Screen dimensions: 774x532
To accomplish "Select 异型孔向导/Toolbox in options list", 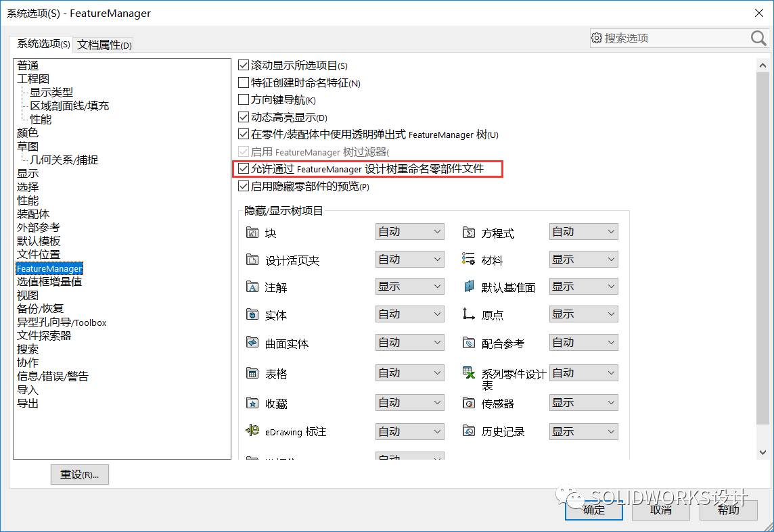I will (x=62, y=322).
